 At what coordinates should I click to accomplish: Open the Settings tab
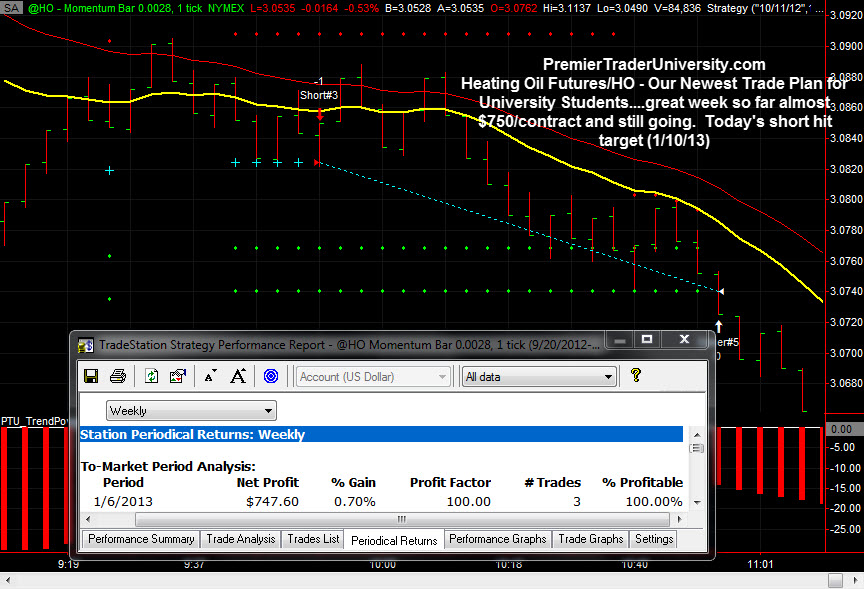click(654, 539)
